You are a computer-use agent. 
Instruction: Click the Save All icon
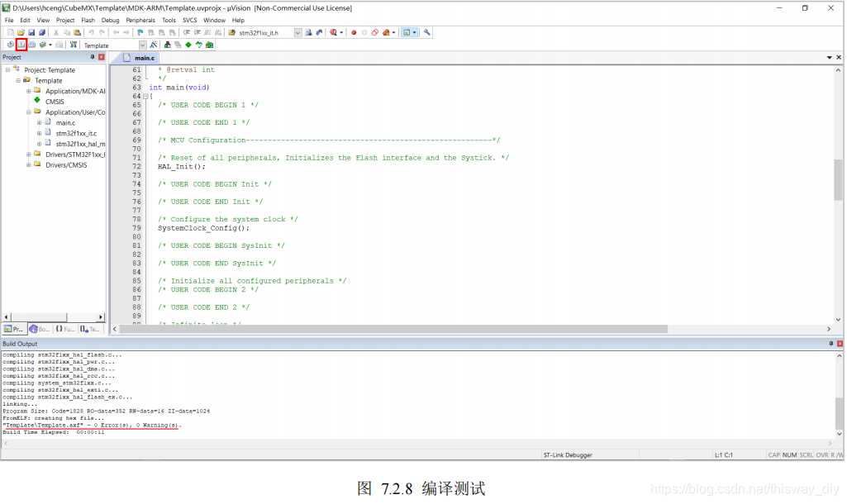[41, 32]
